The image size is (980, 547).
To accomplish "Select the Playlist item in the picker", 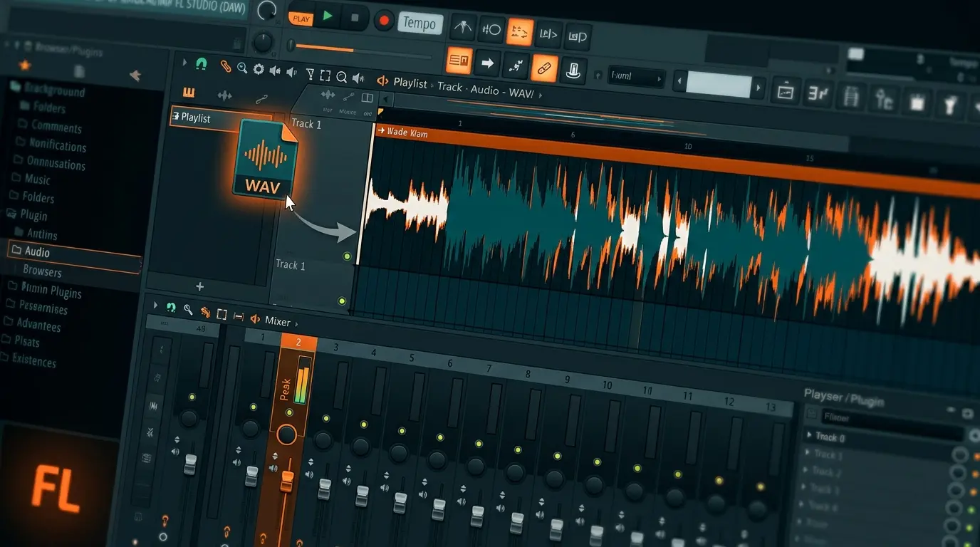I will pyautogui.click(x=221, y=119).
